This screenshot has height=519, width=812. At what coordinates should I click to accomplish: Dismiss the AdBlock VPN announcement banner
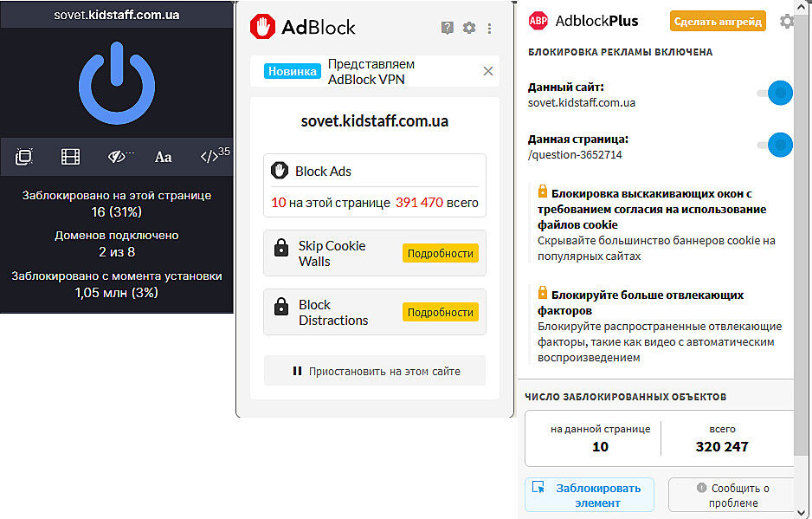coord(488,71)
